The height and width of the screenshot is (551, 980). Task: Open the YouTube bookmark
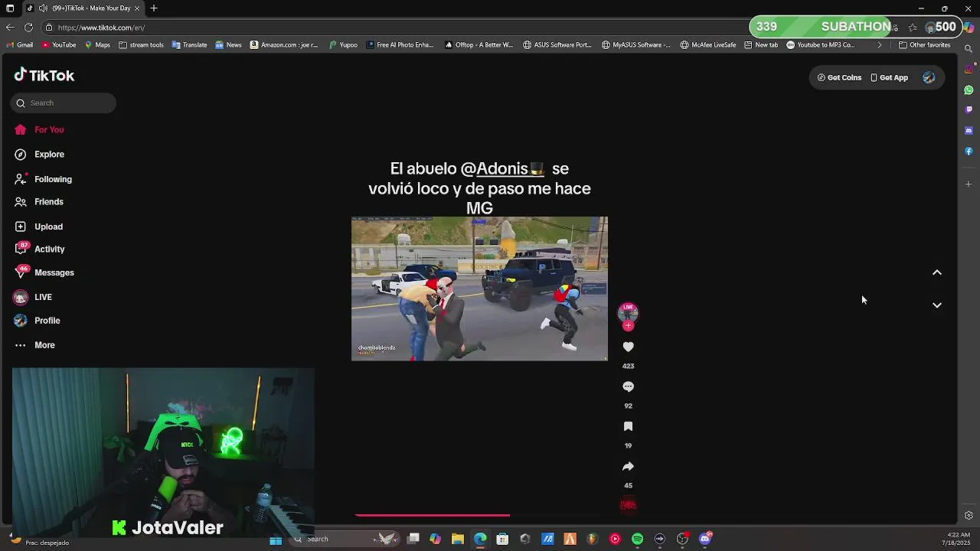(59, 45)
